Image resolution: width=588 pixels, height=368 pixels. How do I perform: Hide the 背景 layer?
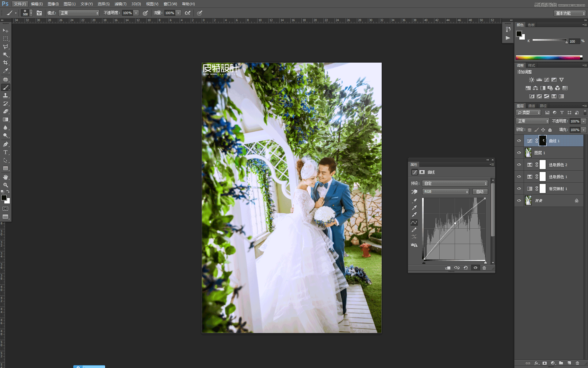pyautogui.click(x=519, y=200)
